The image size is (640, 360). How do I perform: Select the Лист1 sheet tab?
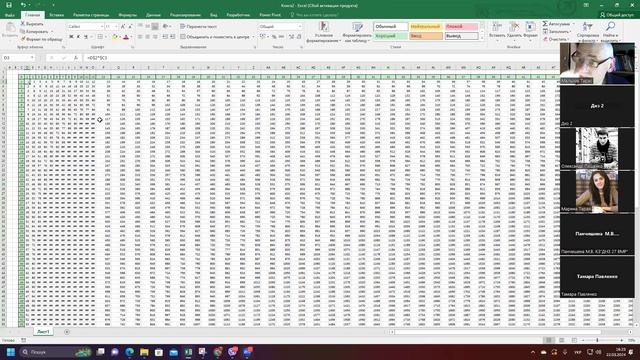point(43,332)
